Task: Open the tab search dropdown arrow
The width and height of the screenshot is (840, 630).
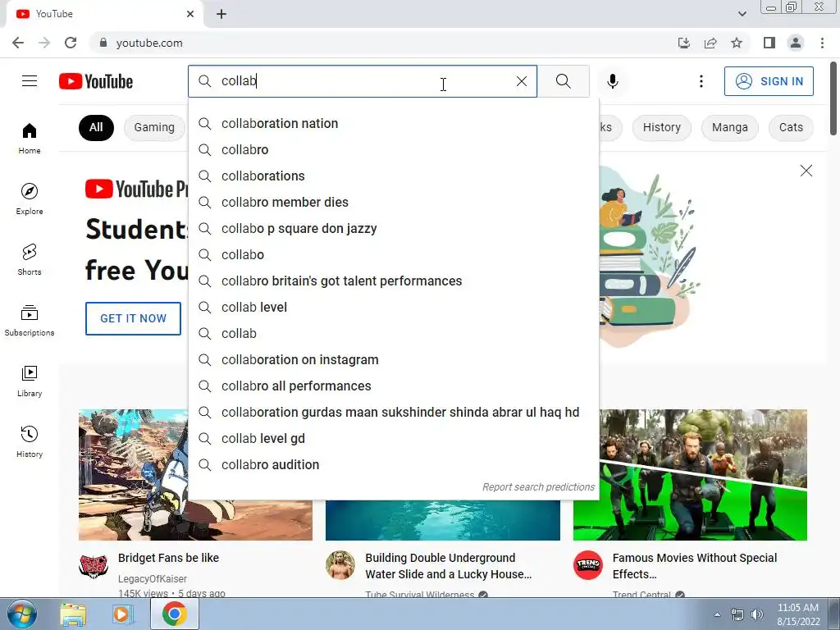Action: (x=742, y=14)
